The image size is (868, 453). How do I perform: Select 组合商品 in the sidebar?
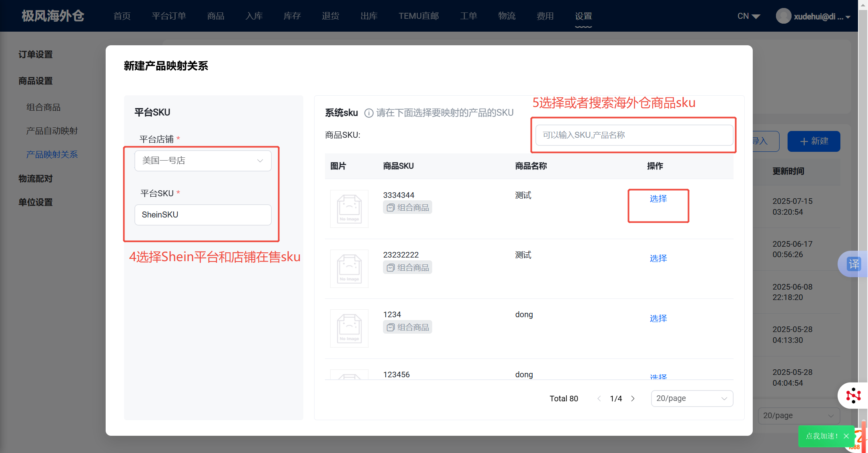pos(43,107)
